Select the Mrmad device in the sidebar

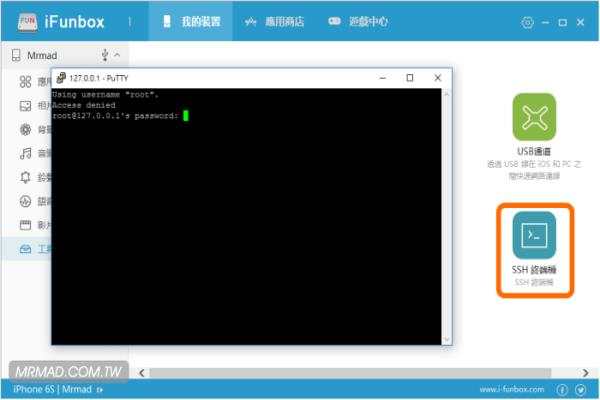point(42,56)
